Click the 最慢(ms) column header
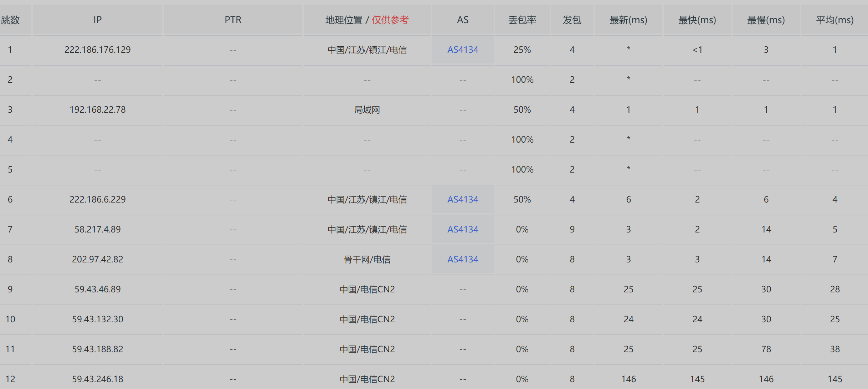868x389 pixels. pyautogui.click(x=766, y=20)
